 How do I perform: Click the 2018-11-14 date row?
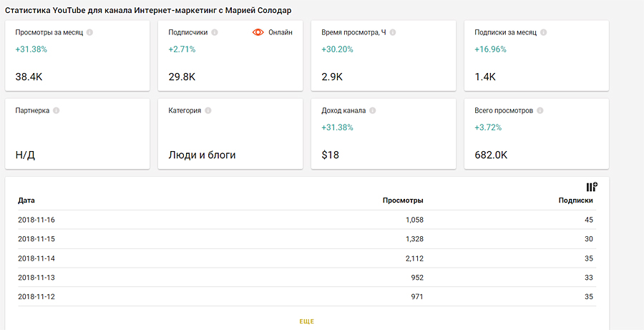pos(36,258)
